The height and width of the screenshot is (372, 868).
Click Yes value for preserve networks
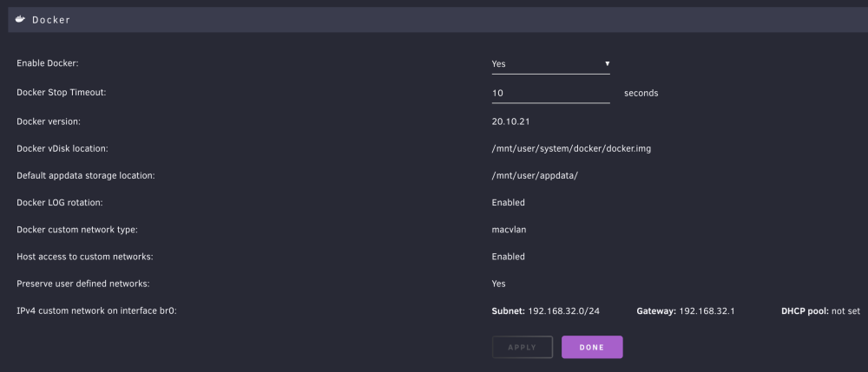point(499,284)
